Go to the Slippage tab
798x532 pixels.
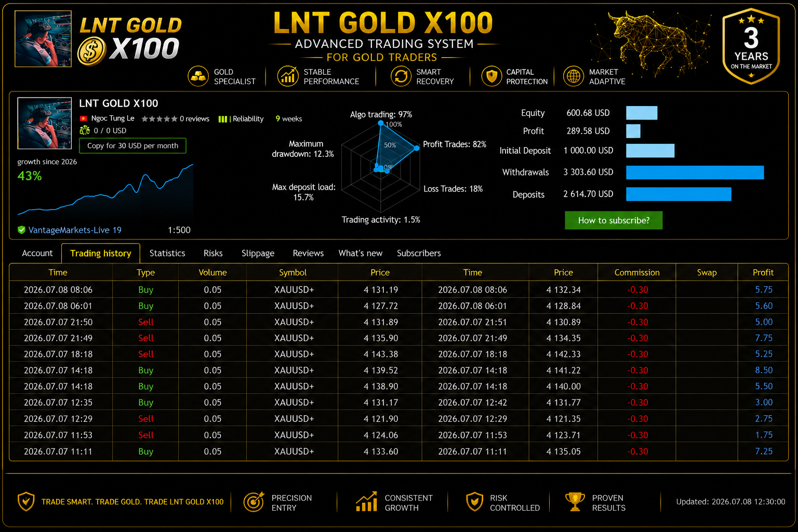(258, 253)
